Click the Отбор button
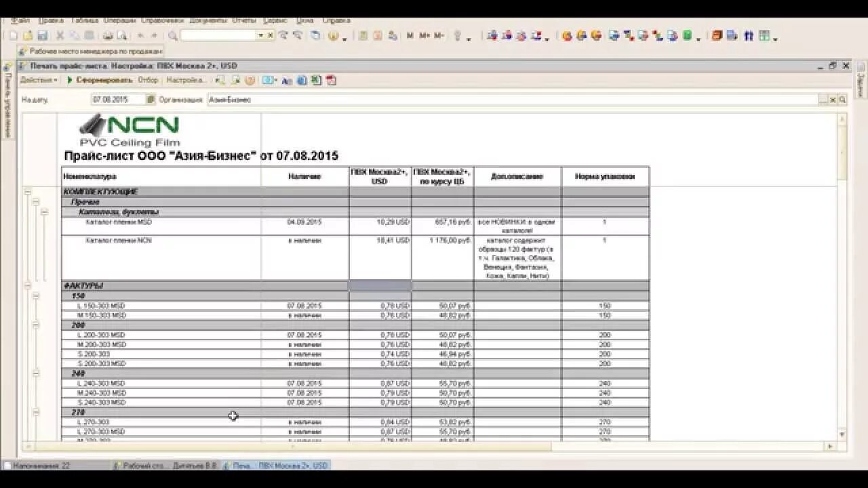 pos(148,80)
